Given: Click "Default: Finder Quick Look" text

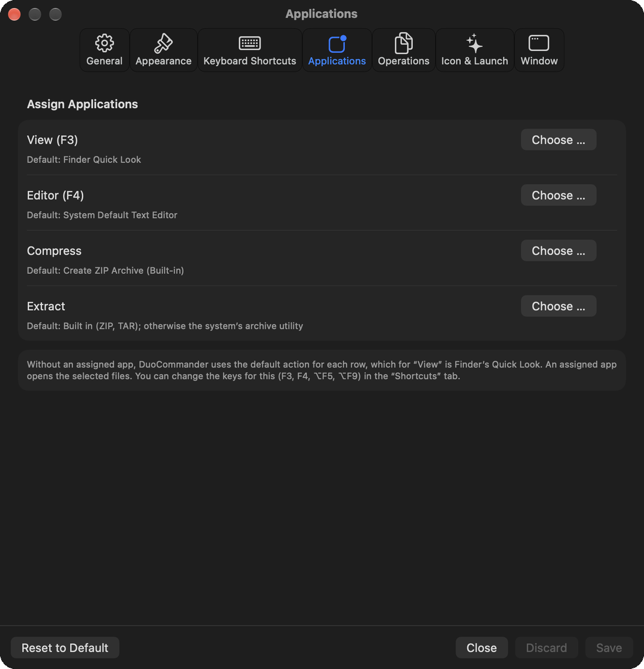Looking at the screenshot, I should (x=84, y=160).
